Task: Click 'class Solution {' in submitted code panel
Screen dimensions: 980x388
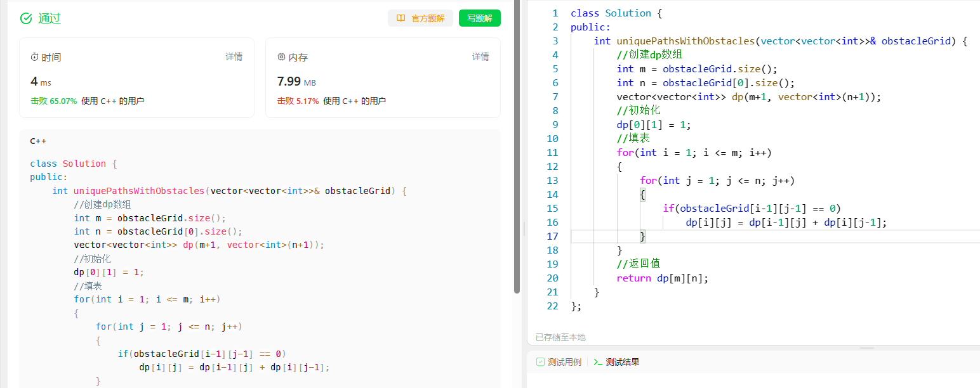Action: [74, 164]
